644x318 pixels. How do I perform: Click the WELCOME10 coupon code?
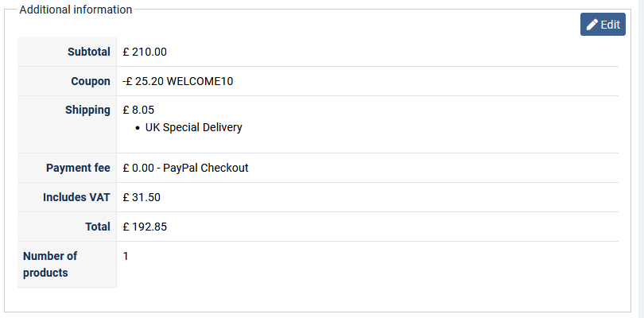(x=200, y=81)
